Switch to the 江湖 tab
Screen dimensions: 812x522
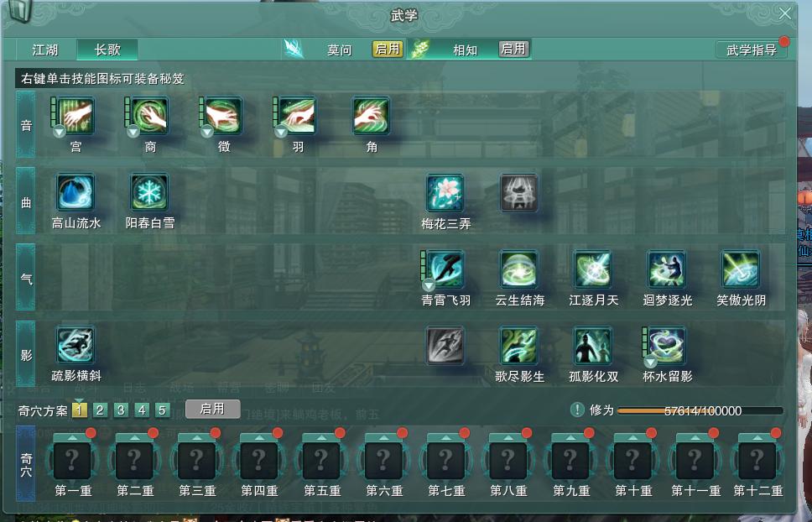click(45, 50)
